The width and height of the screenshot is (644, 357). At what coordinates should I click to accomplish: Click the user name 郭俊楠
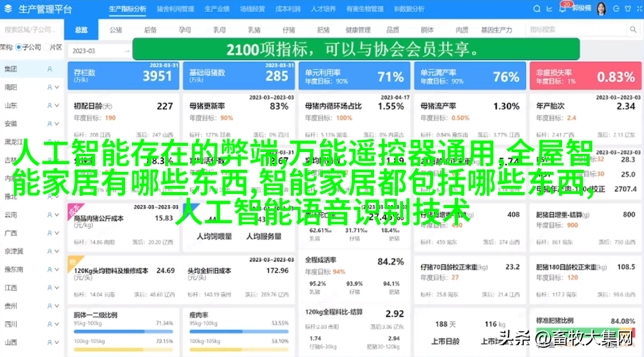click(x=582, y=9)
